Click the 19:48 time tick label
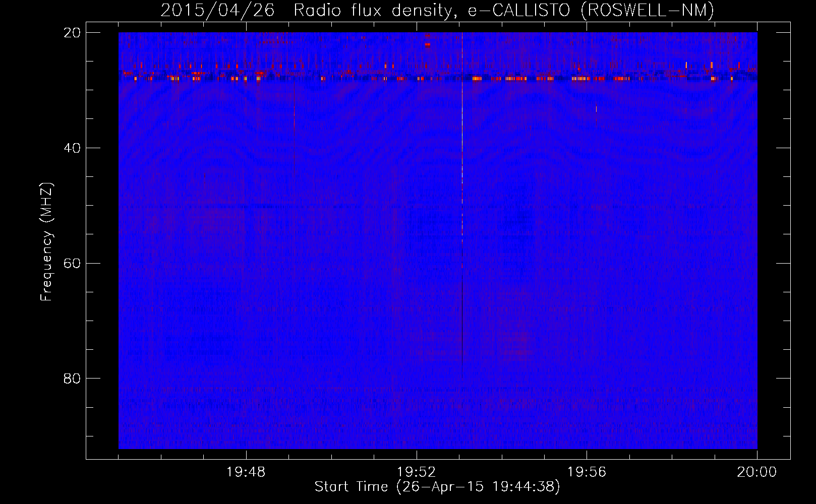Screen dimensions: 816x504 coord(246,472)
